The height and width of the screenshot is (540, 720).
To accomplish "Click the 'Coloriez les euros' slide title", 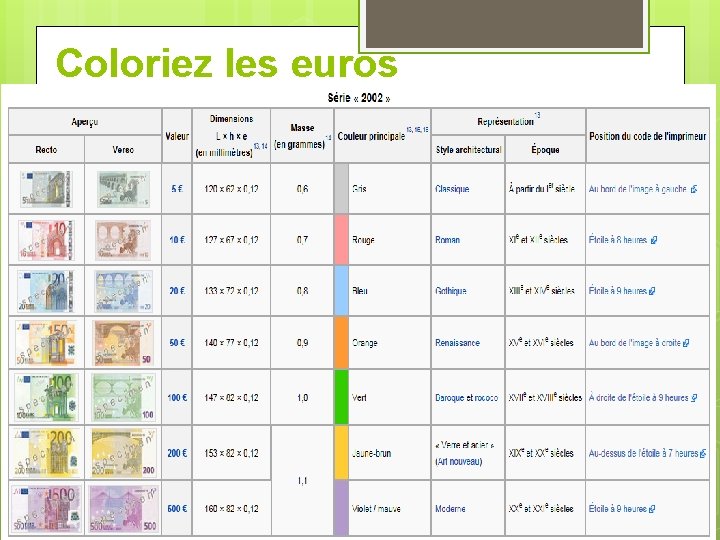I will pos(226,63).
